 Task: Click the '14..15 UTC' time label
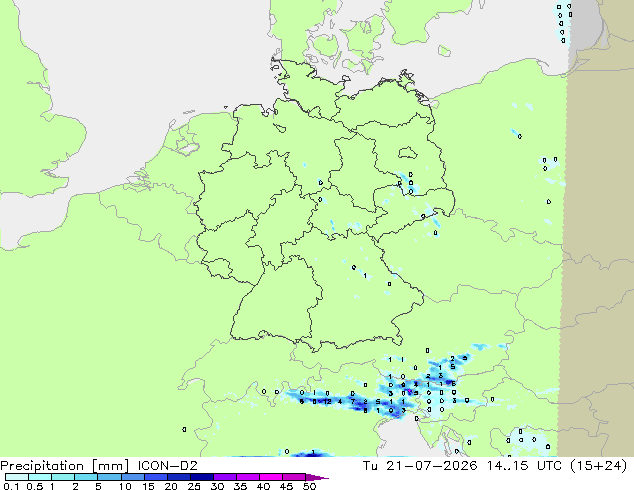pos(524,466)
